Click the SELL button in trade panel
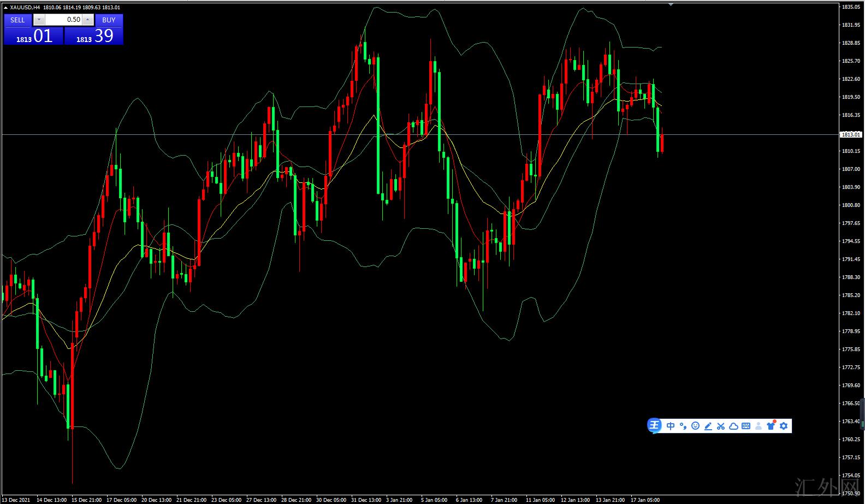 (17, 20)
